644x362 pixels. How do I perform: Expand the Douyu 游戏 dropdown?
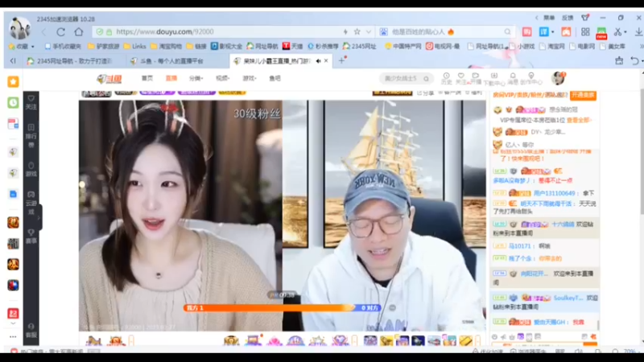[x=250, y=78]
